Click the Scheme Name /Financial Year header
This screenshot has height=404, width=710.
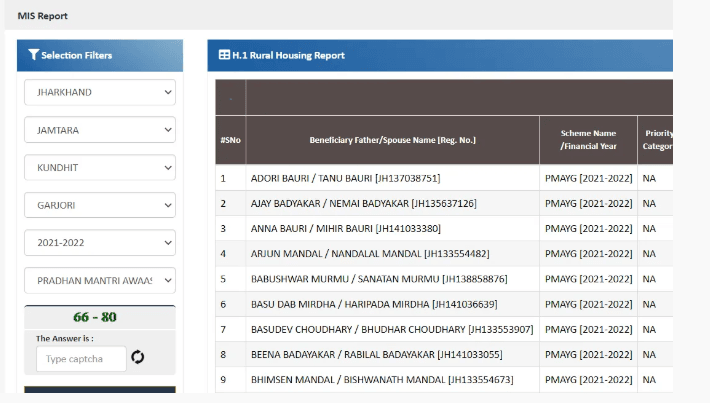588,140
